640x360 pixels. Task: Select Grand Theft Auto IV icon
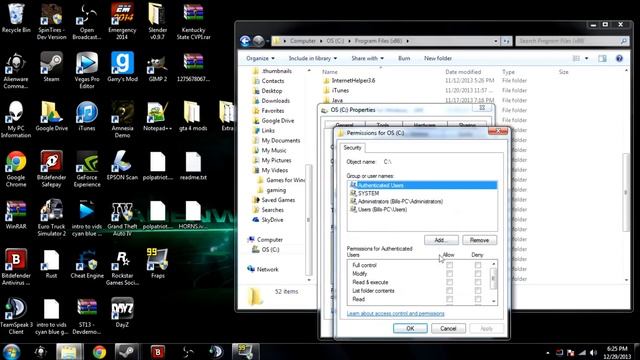coord(122,218)
